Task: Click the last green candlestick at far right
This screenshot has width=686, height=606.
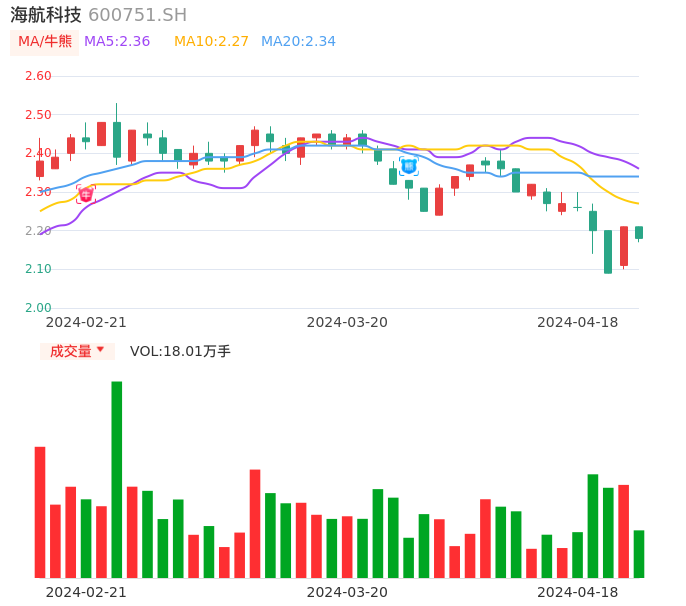Action: tap(639, 232)
